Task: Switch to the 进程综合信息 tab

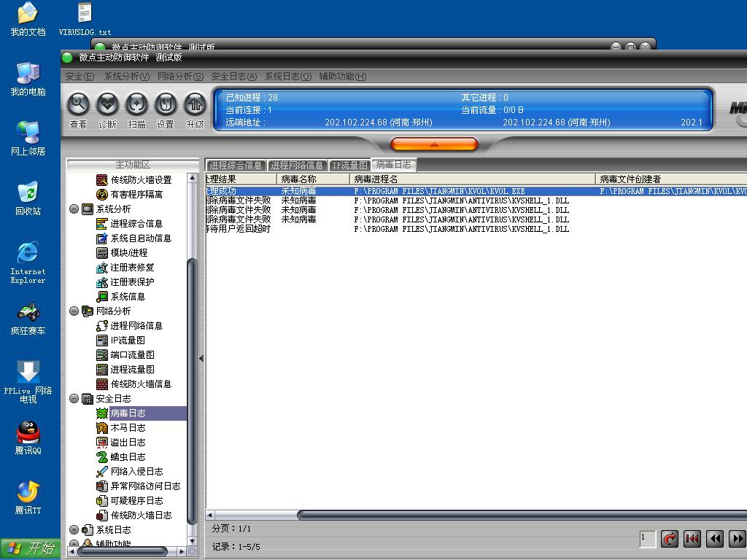Action: coord(236,166)
